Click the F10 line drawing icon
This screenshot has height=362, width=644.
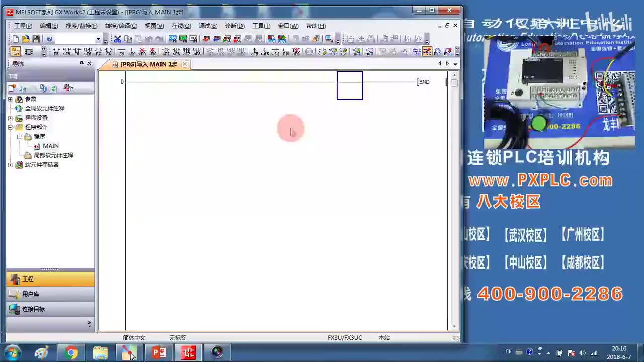[286, 51]
